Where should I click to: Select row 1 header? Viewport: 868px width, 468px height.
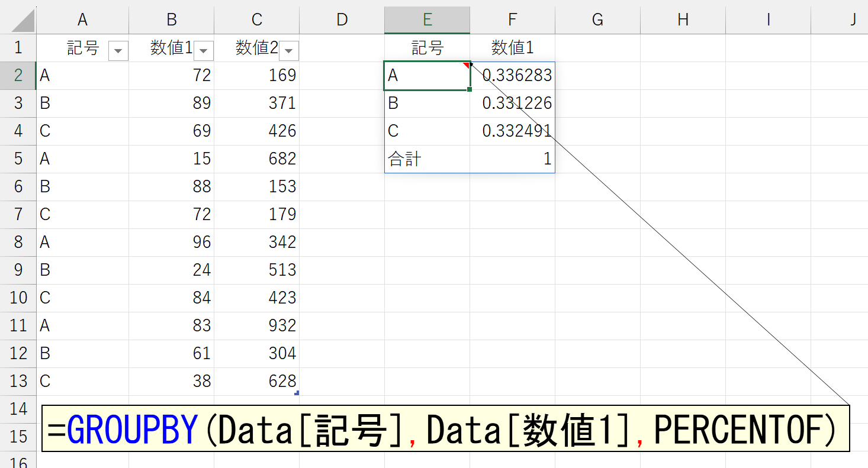(18, 48)
